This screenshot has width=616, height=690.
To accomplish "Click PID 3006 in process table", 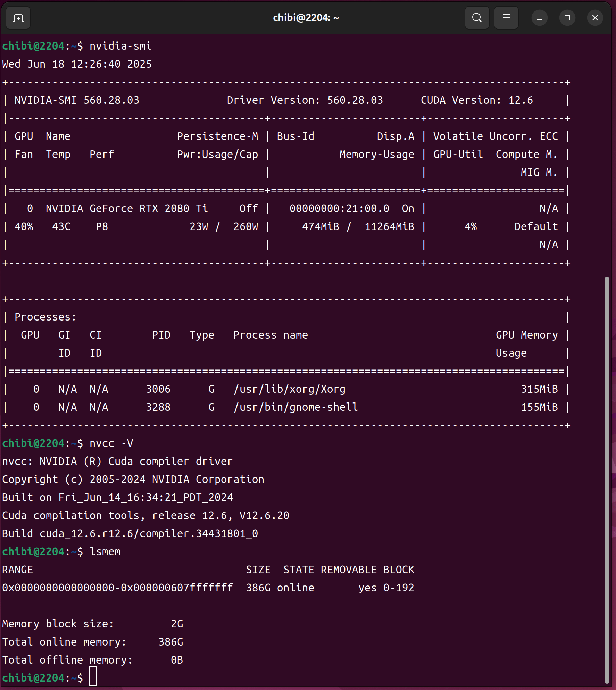I will 158,389.
